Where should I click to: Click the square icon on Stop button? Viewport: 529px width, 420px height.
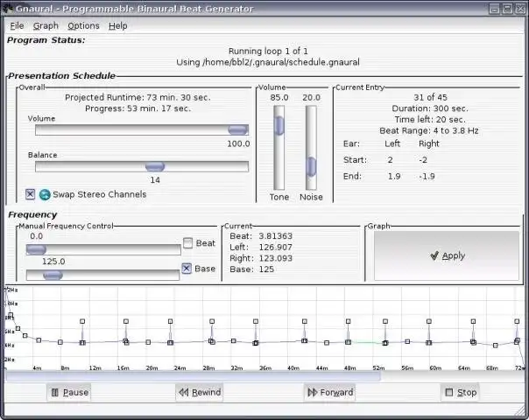(x=449, y=392)
